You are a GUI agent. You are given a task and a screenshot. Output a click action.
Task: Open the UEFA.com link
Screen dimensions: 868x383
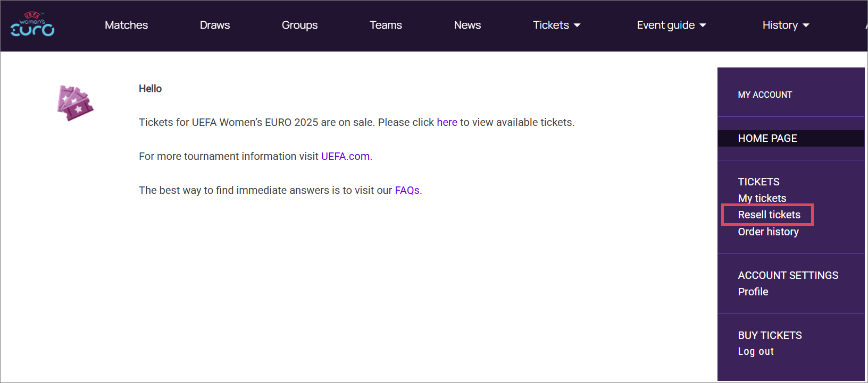tap(345, 156)
